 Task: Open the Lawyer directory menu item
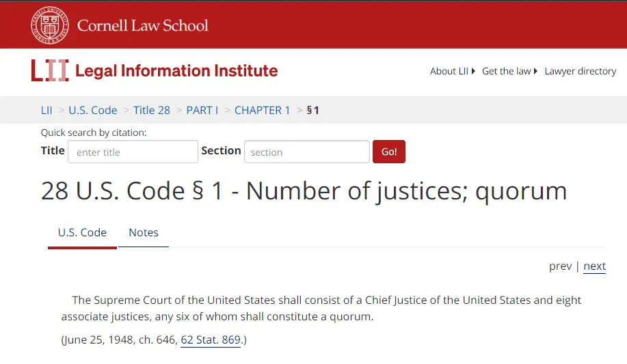[580, 71]
